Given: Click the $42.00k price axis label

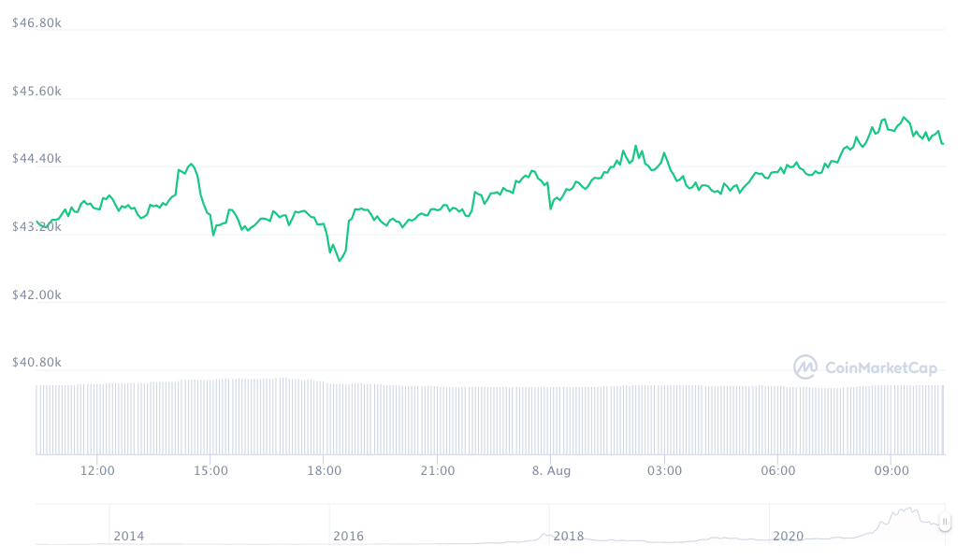Looking at the screenshot, I should coord(36,294).
